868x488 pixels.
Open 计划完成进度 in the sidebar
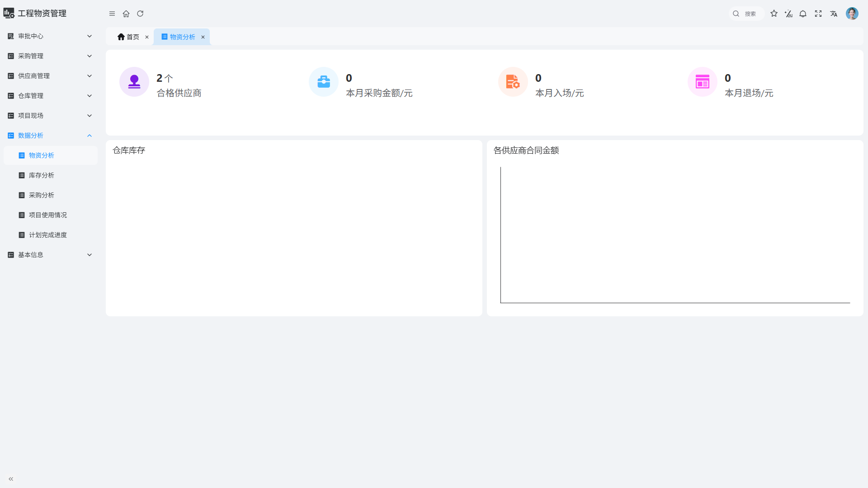(51, 235)
